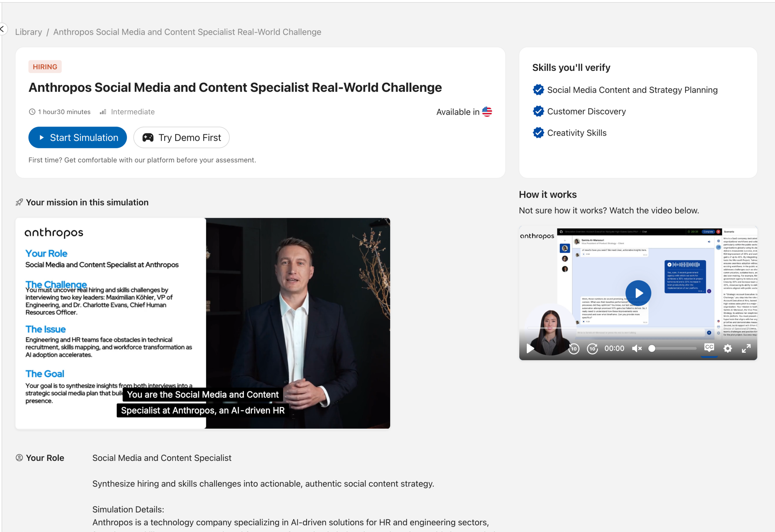This screenshot has width=775, height=532.
Task: Click the Customer Discovery verified badge
Action: click(x=538, y=111)
